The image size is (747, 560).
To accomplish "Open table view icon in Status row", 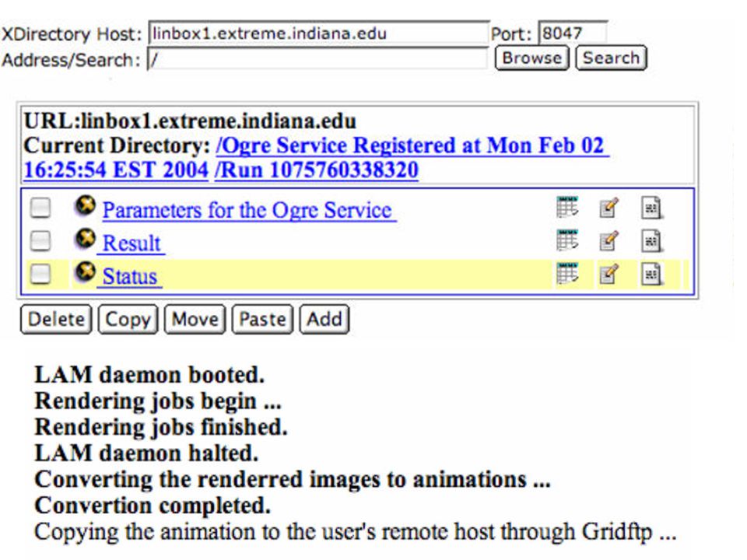I will point(567,273).
